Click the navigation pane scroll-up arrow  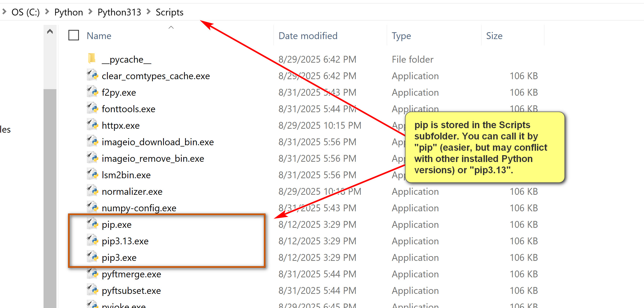click(50, 32)
